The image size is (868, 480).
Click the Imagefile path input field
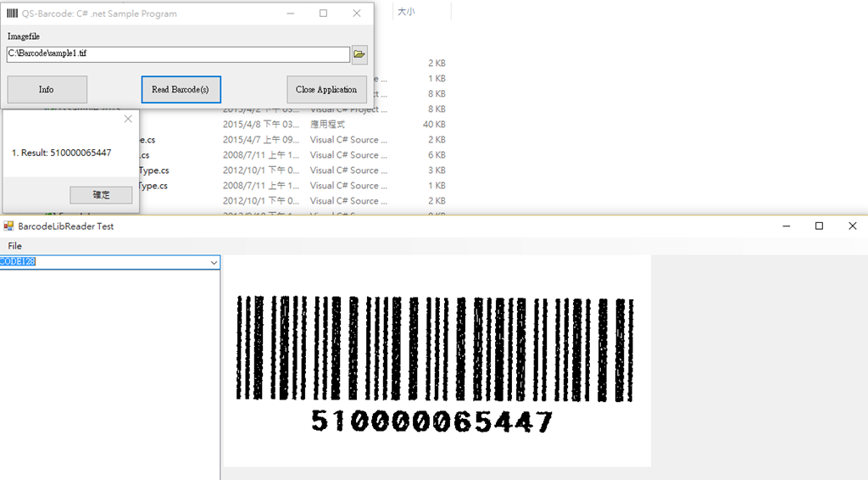click(178, 53)
